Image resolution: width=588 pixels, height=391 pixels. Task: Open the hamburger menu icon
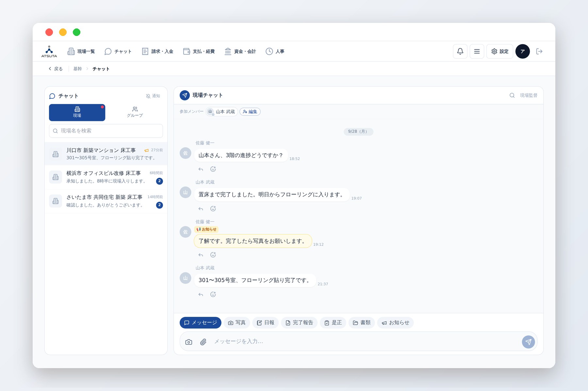(477, 51)
